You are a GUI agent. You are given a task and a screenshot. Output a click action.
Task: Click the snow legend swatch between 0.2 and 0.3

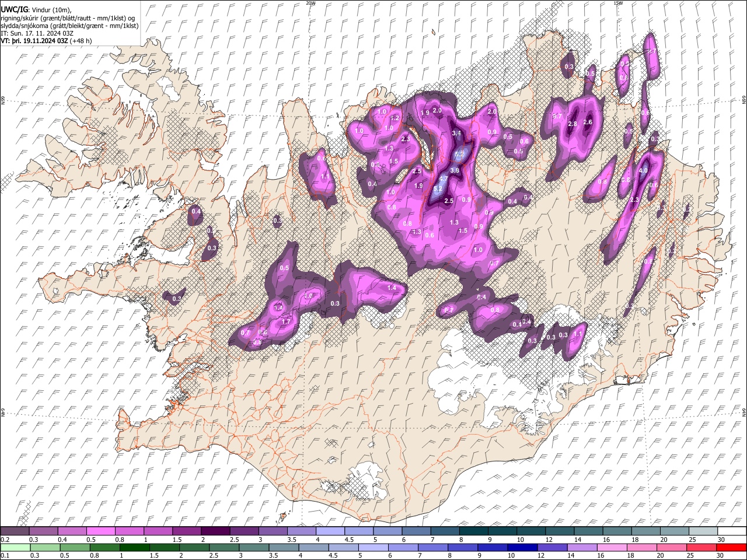click(15, 531)
